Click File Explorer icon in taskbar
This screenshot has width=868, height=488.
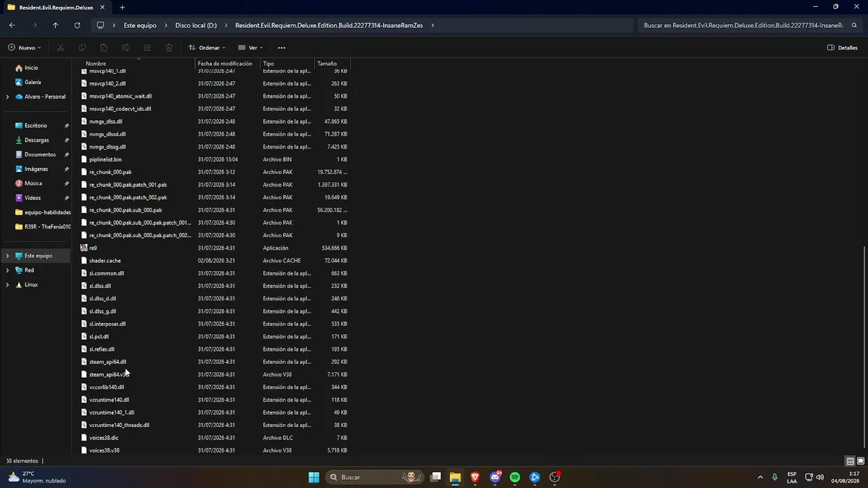pos(455,477)
